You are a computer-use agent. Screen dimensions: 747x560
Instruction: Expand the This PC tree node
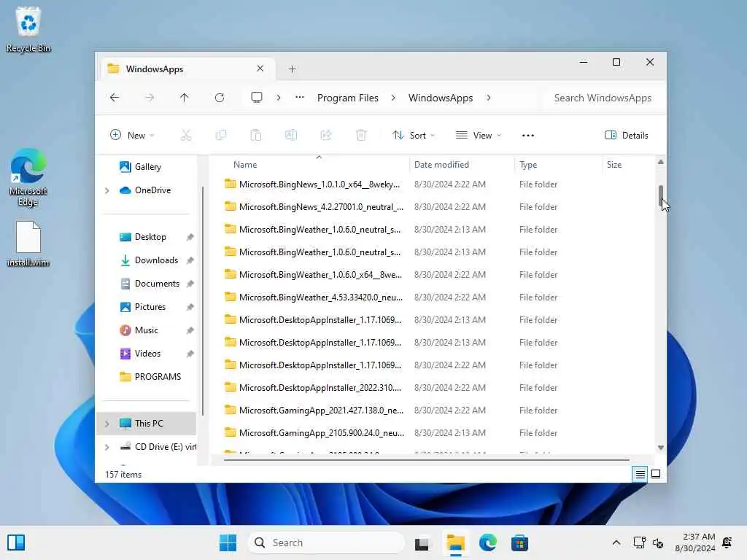pos(107,424)
